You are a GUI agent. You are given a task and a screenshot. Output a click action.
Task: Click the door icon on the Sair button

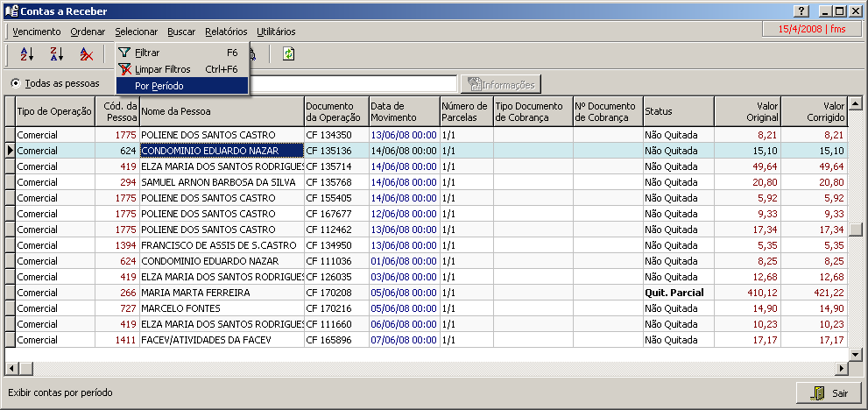click(x=817, y=393)
